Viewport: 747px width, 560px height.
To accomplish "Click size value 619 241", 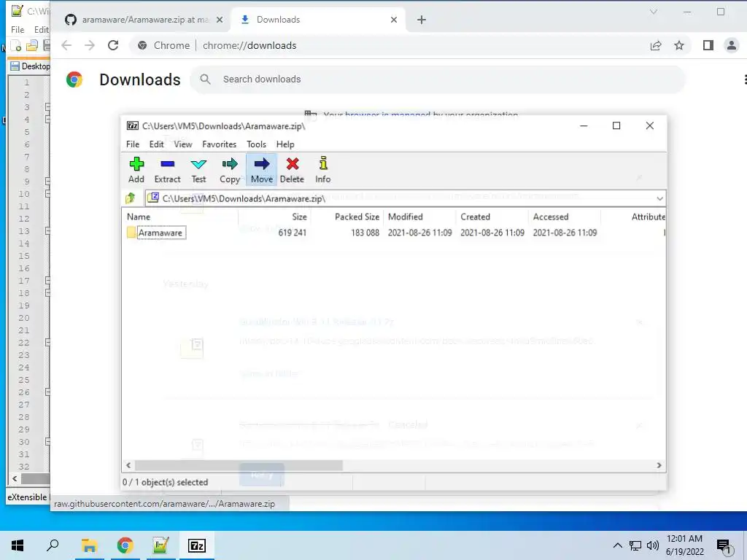I will coord(292,233).
